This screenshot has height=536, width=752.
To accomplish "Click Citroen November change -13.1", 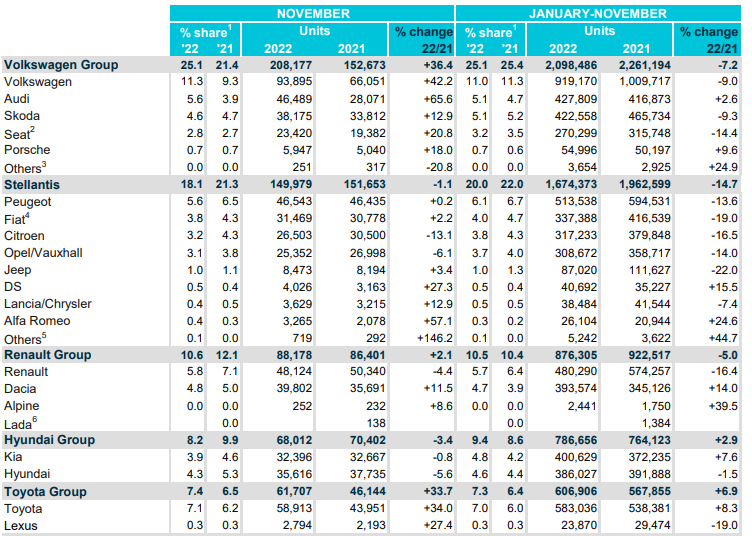I will tap(439, 235).
